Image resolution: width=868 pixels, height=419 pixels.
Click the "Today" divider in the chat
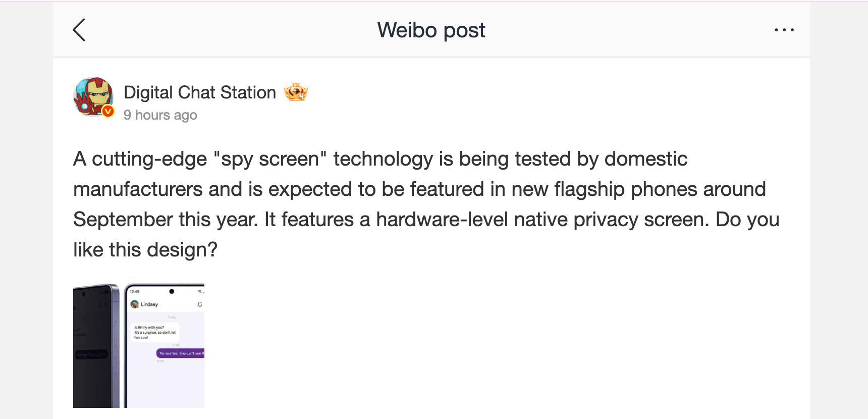pos(172,318)
